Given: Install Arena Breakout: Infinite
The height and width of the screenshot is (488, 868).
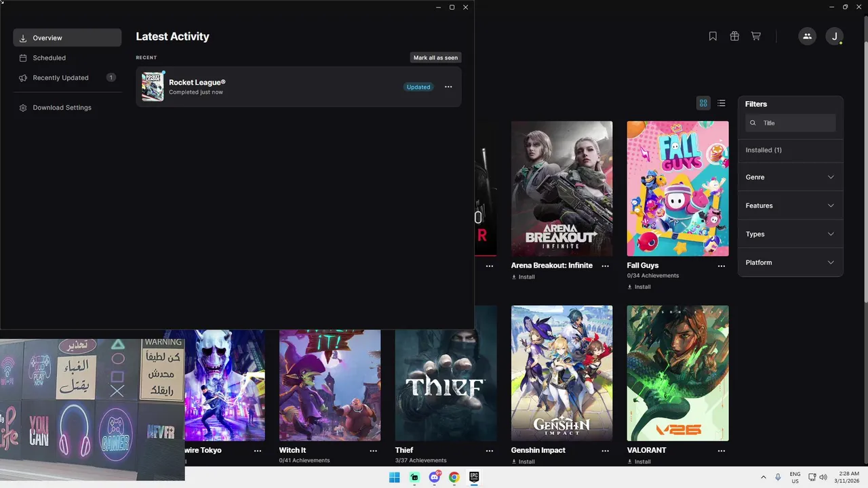Looking at the screenshot, I should [x=523, y=277].
